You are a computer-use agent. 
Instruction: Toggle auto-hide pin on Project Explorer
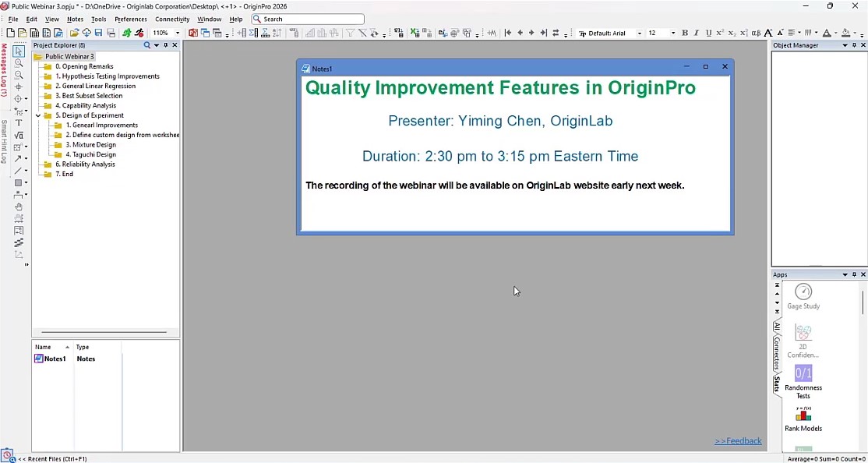(165, 45)
